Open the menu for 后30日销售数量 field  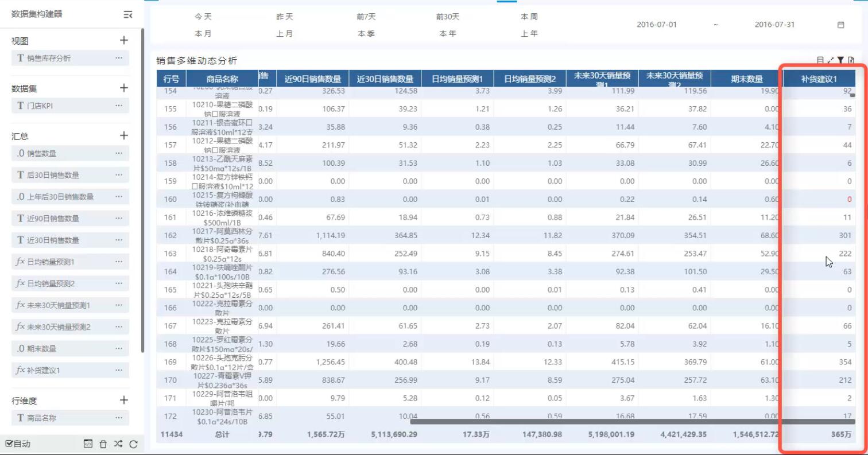pos(119,175)
